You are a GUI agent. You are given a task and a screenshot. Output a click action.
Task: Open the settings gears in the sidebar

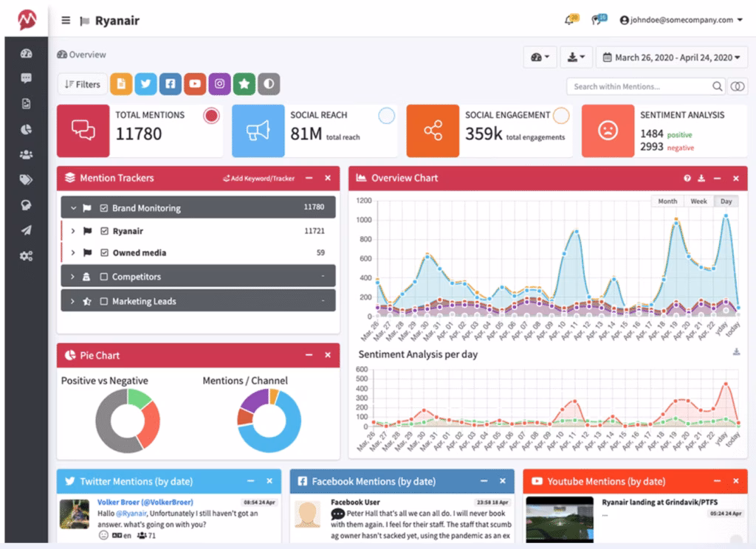click(x=27, y=256)
